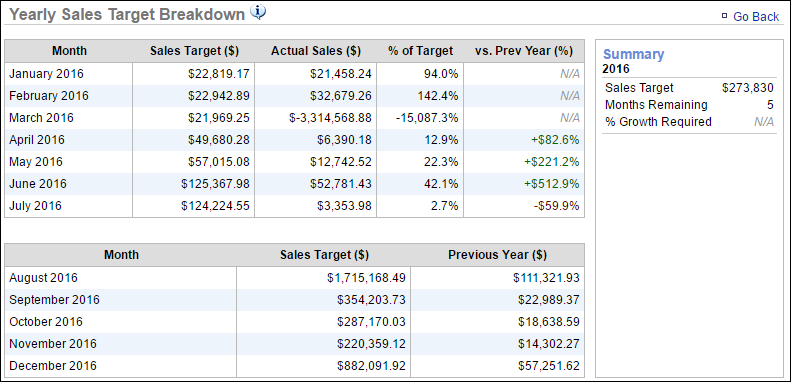Image resolution: width=792 pixels, height=382 pixels.
Task: Click the Go Back link
Action: tap(756, 17)
